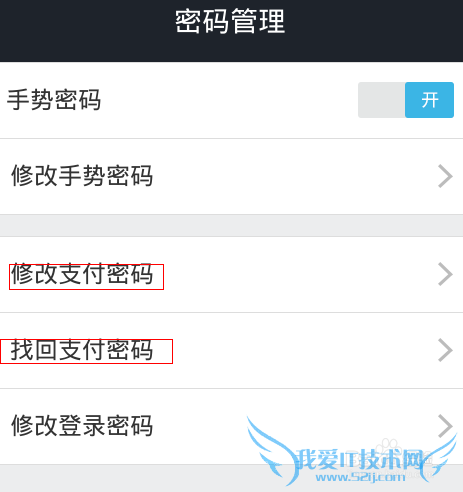Click the chevron beside 找回支付密码

point(445,350)
